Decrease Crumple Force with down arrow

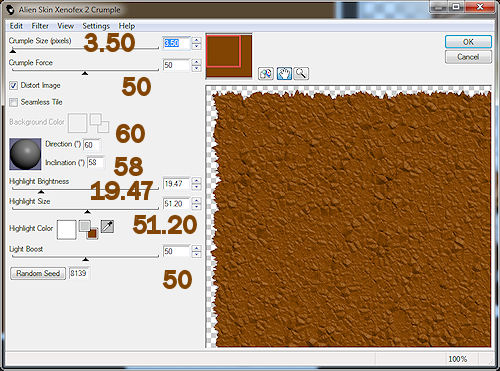point(197,68)
